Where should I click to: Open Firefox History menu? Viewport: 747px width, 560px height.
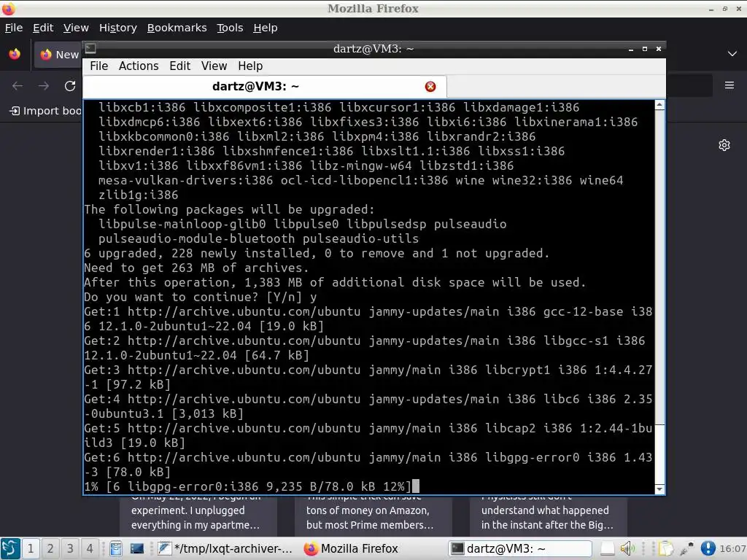tap(117, 28)
